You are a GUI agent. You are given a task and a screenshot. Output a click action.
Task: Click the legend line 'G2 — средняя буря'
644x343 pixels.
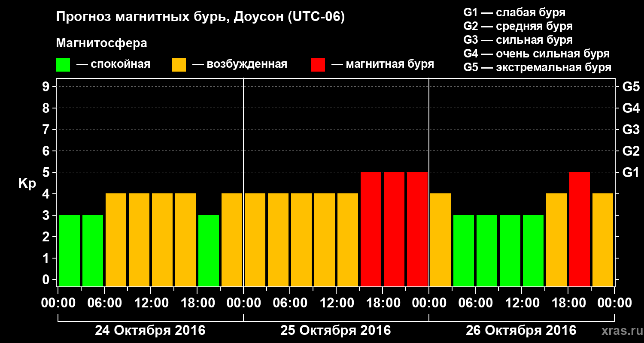(x=518, y=26)
